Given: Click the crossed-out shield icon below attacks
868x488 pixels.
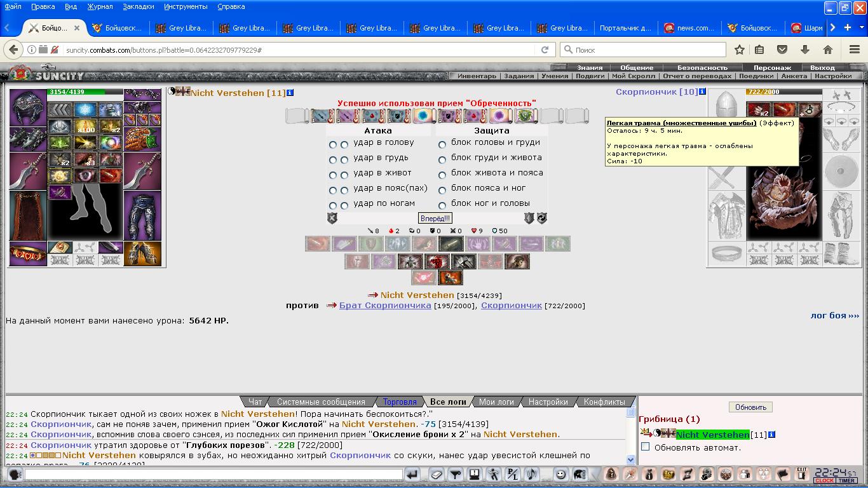Looking at the screenshot, I should (x=332, y=218).
